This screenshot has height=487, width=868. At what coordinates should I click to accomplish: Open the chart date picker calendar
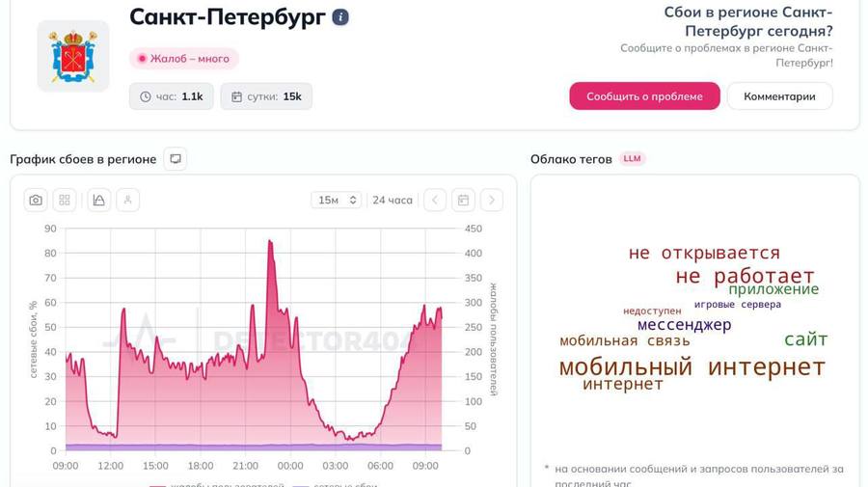[x=463, y=200]
